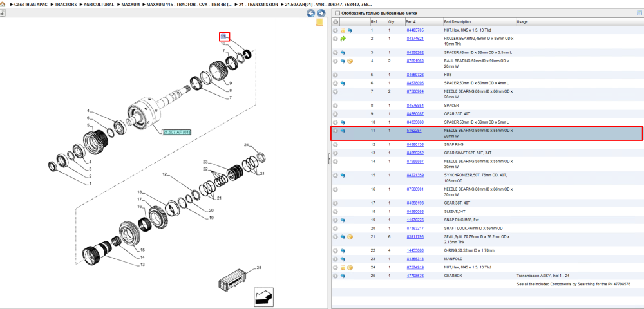Image resolution: width=644 pixels, height=309 pixels.
Task: Sort by the Ref column header
Action: pos(374,22)
